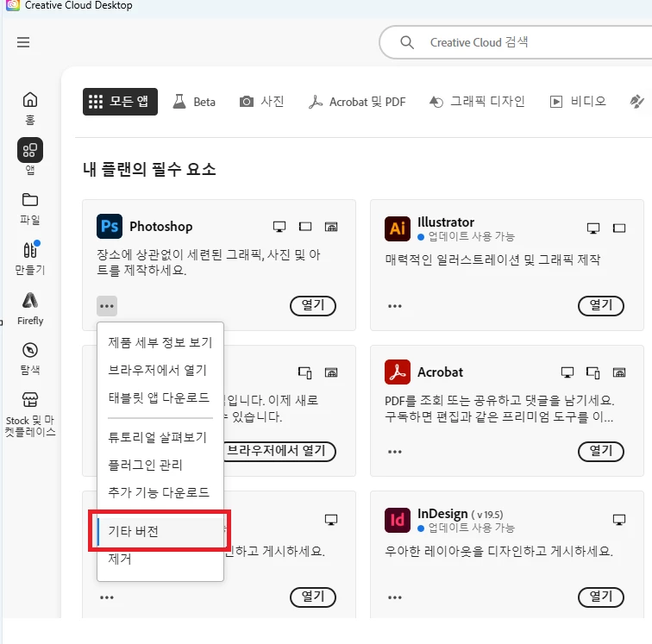Click Photoshop's web platform icon
652x644 pixels.
tap(331, 227)
